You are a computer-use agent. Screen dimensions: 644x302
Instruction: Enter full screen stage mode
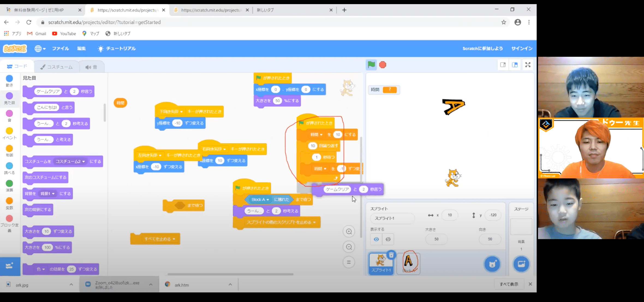tap(528, 65)
